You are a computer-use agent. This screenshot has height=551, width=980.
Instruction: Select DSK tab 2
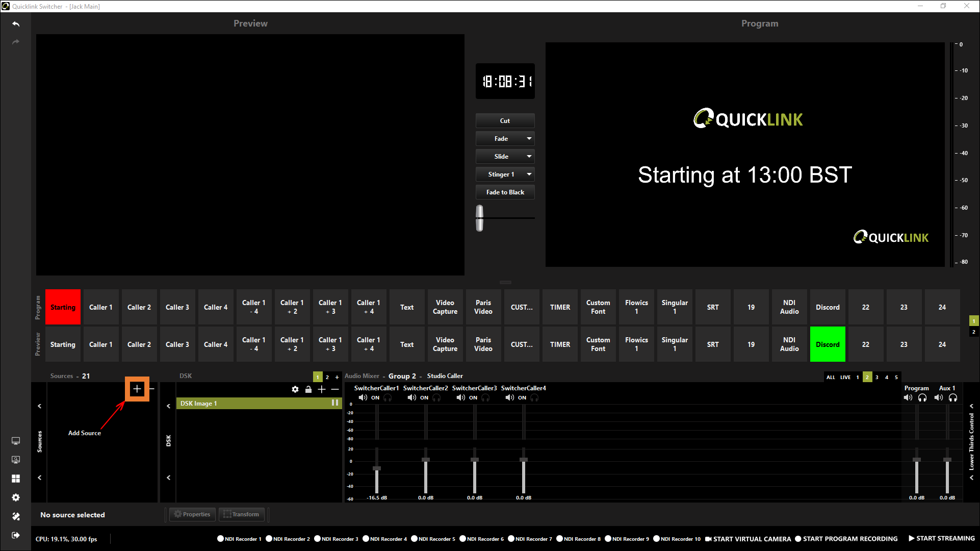pos(327,378)
